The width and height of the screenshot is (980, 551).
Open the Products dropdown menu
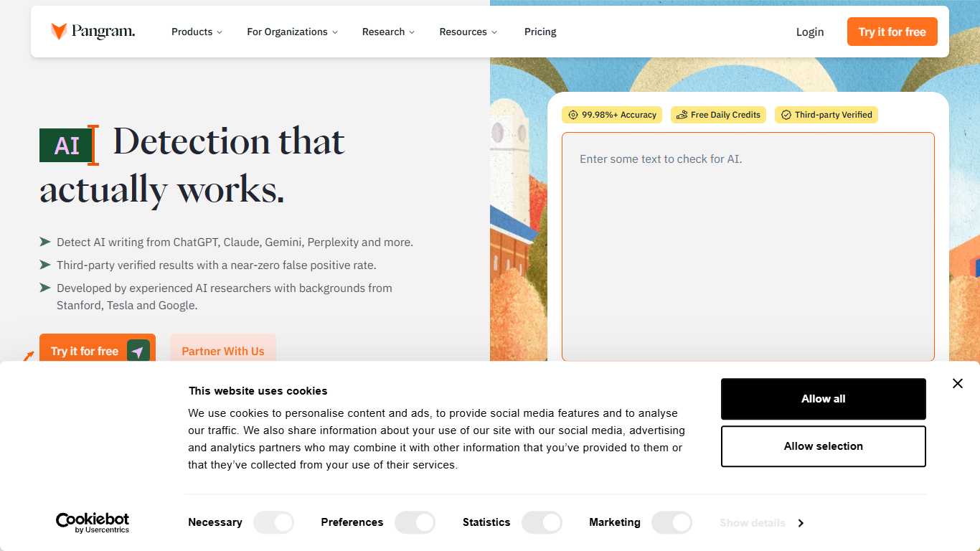point(196,32)
